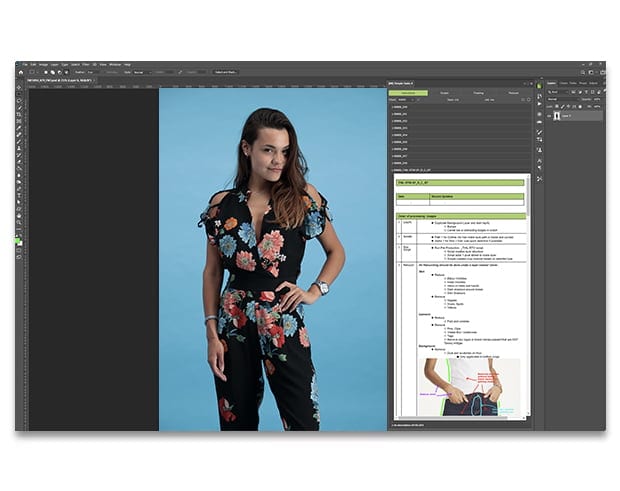Open the Window menu
Viewport: 620px width, 491px height.
[x=115, y=64]
